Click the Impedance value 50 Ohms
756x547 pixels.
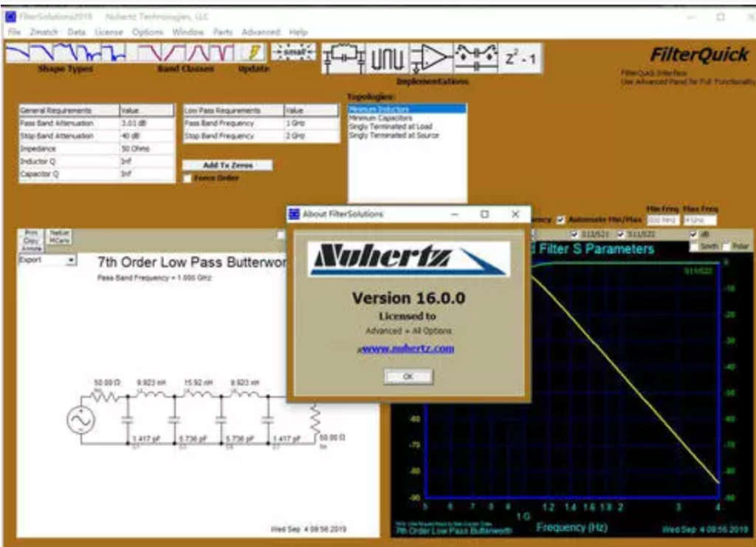pyautogui.click(x=147, y=149)
